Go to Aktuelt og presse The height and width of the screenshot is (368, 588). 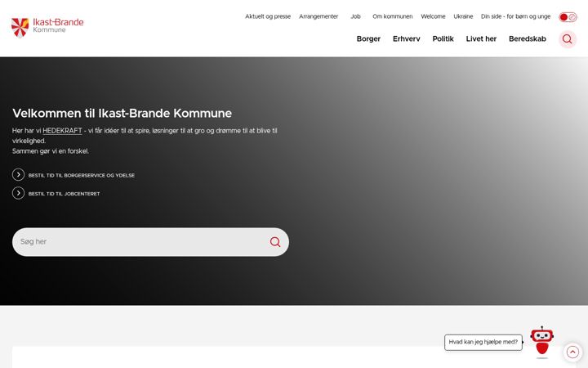pos(268,16)
